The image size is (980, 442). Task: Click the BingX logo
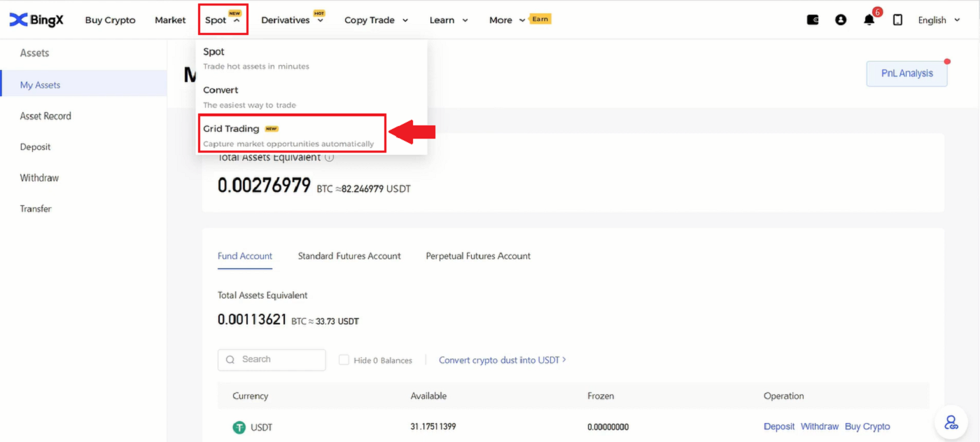click(x=36, y=19)
